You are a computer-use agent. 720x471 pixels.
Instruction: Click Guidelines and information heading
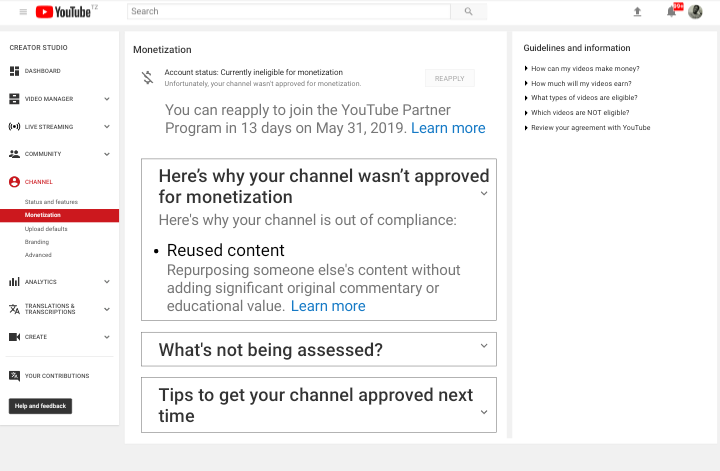577,48
